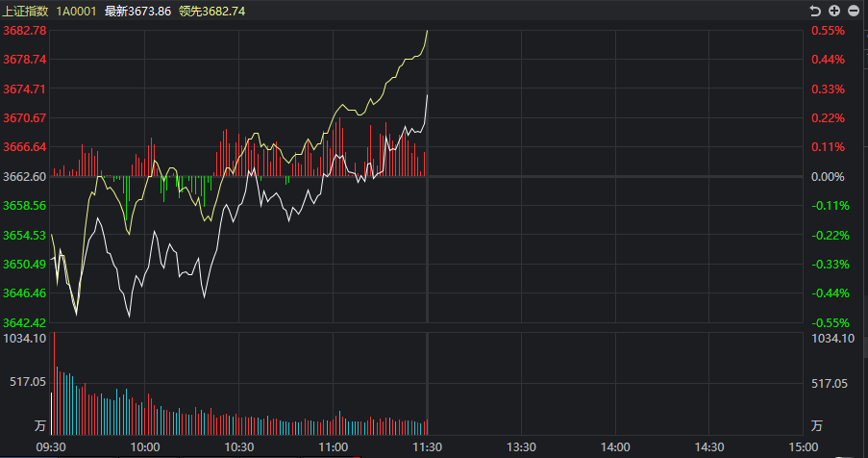Select the 13:30 time marker
The image size is (868, 458).
click(521, 447)
